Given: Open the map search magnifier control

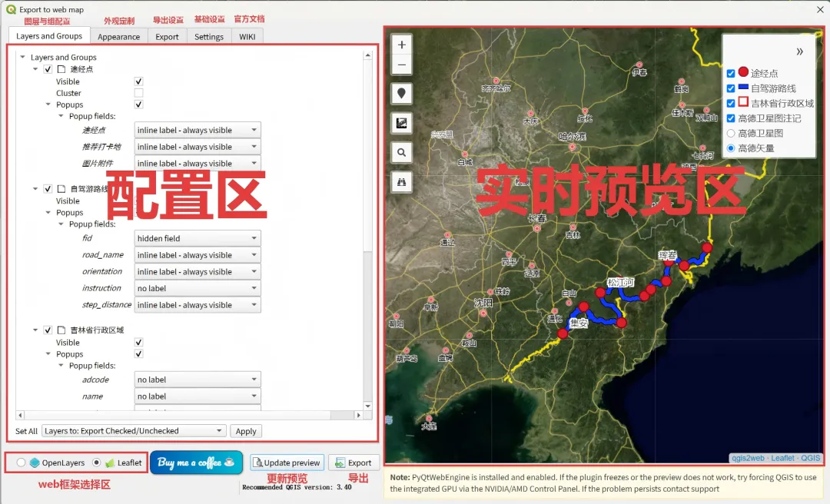Looking at the screenshot, I should pos(402,153).
